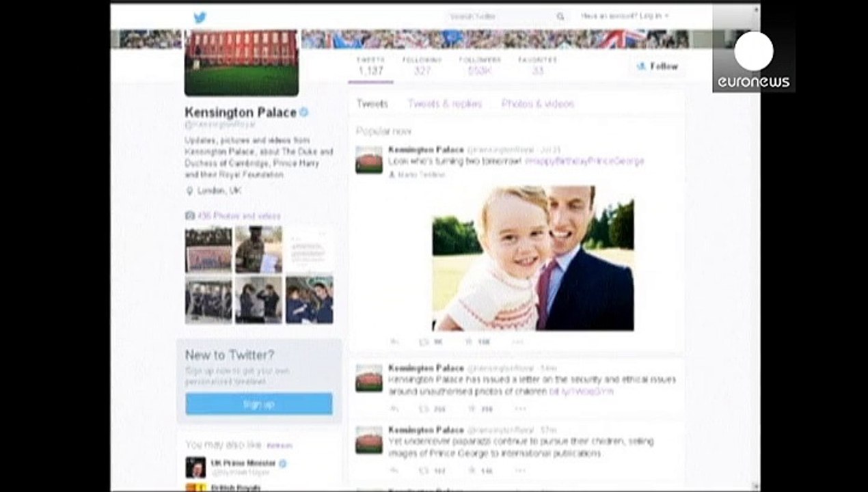Screen dimensions: 868x492
Task: Click the blue Sign up button
Action: click(x=259, y=404)
